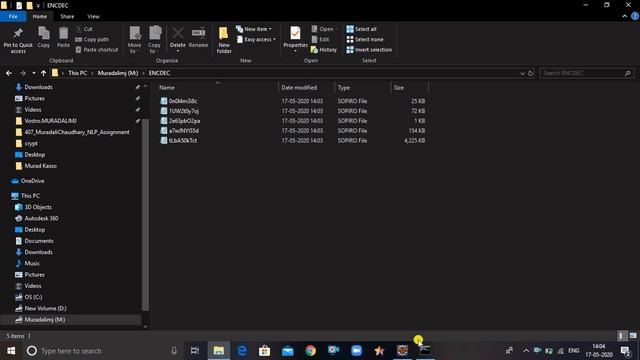This screenshot has height=360, width=640.
Task: Click Cut in Clipboard group
Action: click(84, 29)
